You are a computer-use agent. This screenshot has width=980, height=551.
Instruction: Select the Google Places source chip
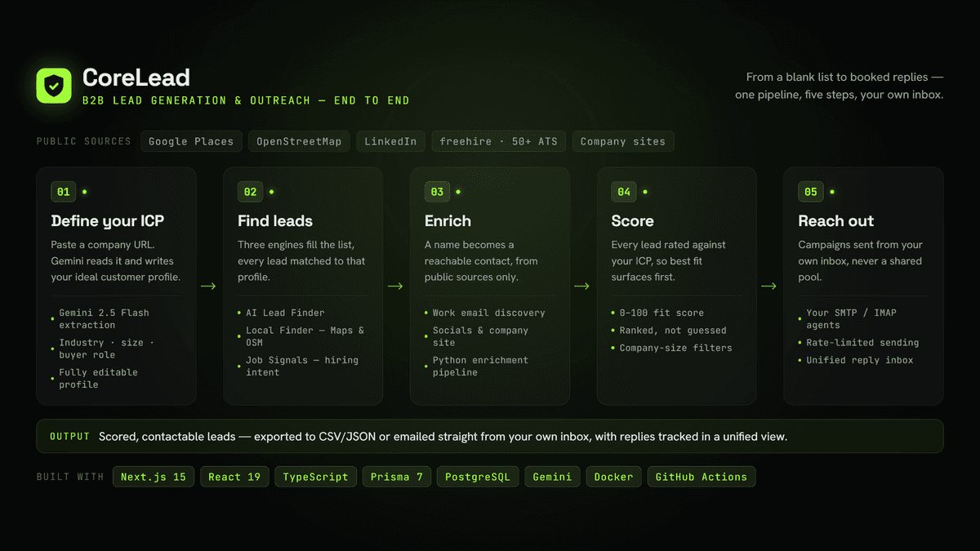(x=191, y=141)
